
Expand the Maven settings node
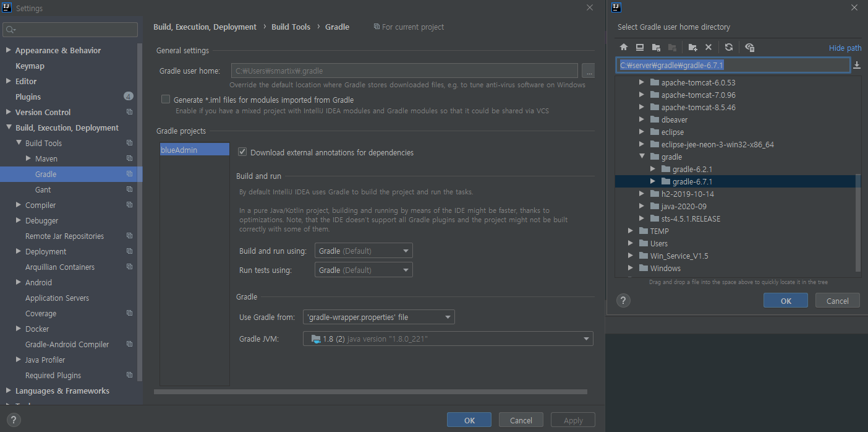(28, 158)
